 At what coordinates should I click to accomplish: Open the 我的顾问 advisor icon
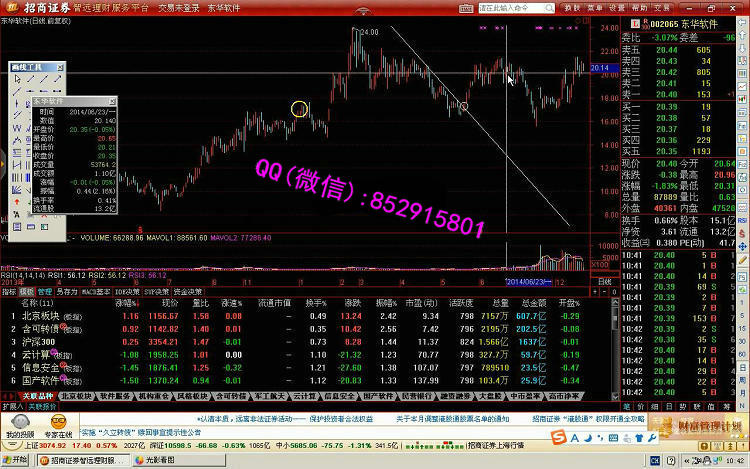(x=19, y=427)
